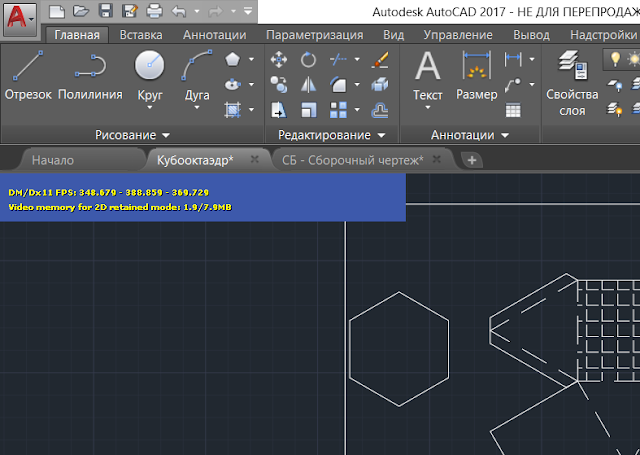Select the Отрезок line tool

[x=28, y=75]
